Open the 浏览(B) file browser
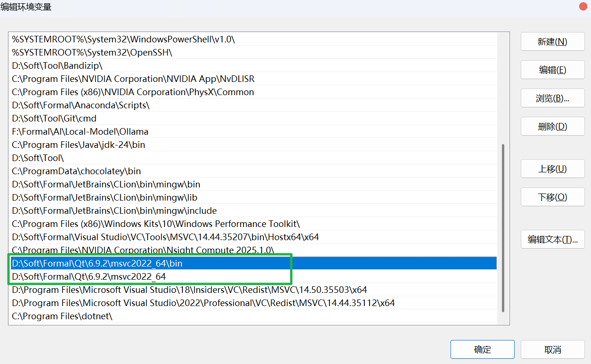 pos(552,98)
